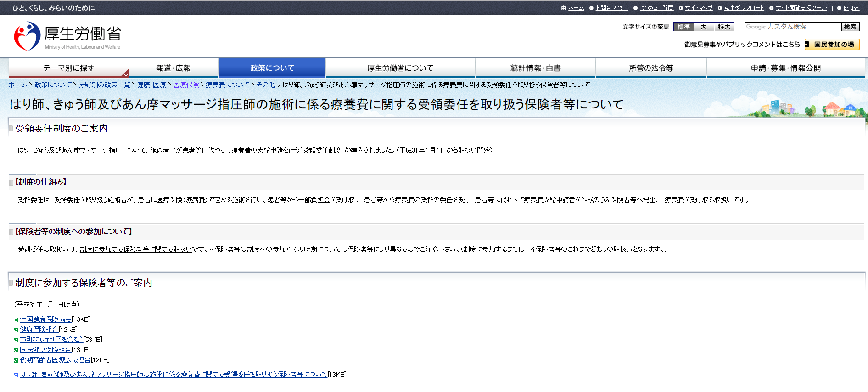Click the Ministry of Health logo

coord(67,36)
